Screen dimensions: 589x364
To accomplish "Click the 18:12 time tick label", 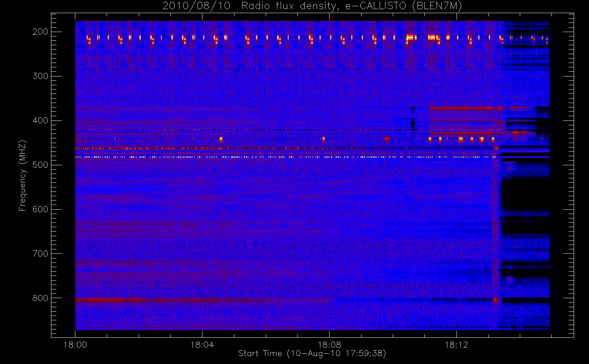I will pos(456,345).
